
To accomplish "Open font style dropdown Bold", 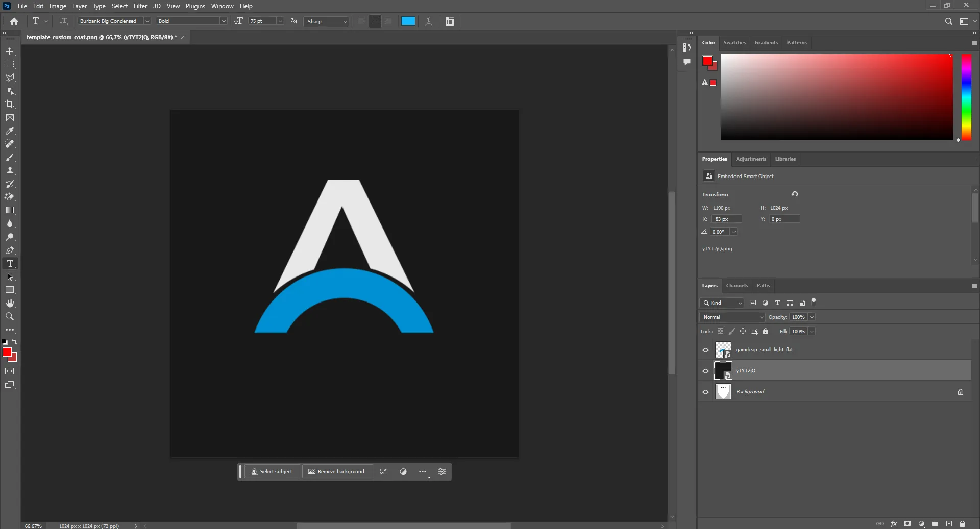I will 223,21.
